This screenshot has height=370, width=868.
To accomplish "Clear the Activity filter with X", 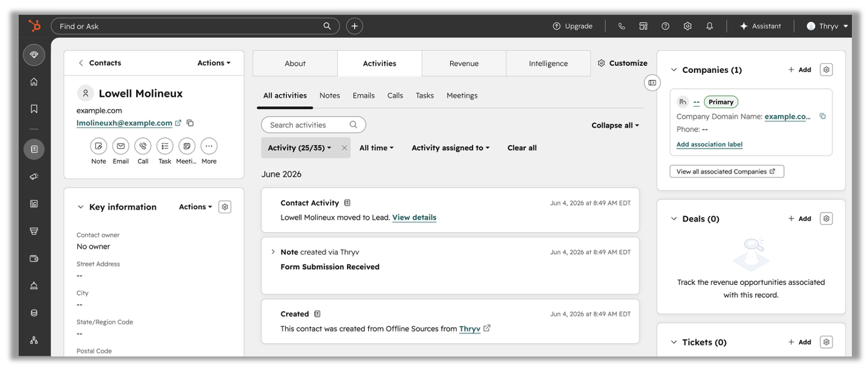I will click(344, 148).
